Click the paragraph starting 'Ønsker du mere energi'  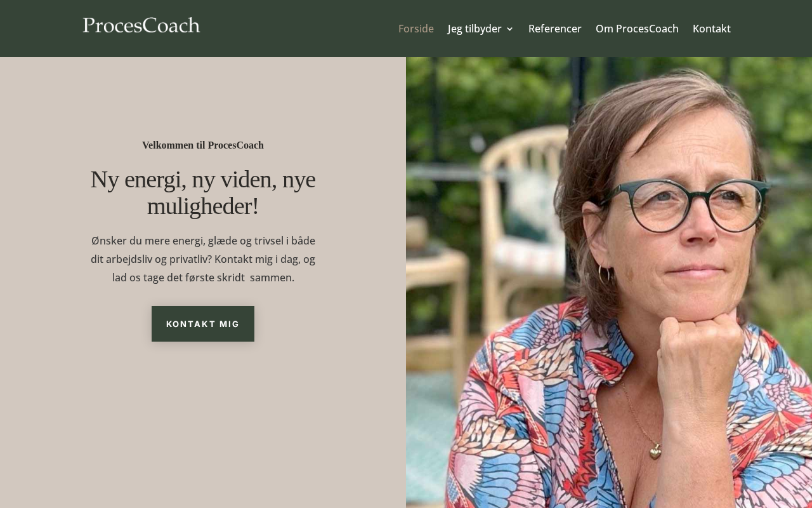(203, 259)
